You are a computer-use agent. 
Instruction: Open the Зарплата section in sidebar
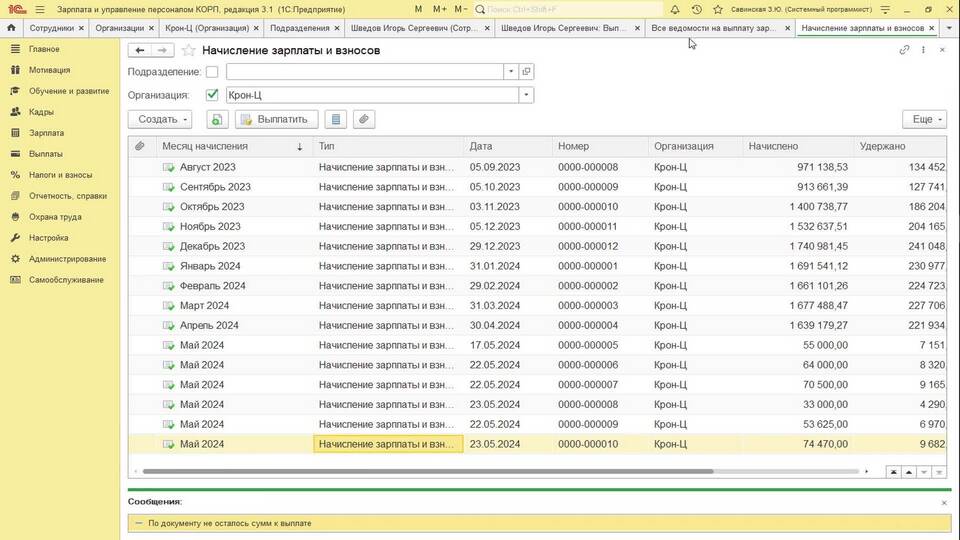46,133
